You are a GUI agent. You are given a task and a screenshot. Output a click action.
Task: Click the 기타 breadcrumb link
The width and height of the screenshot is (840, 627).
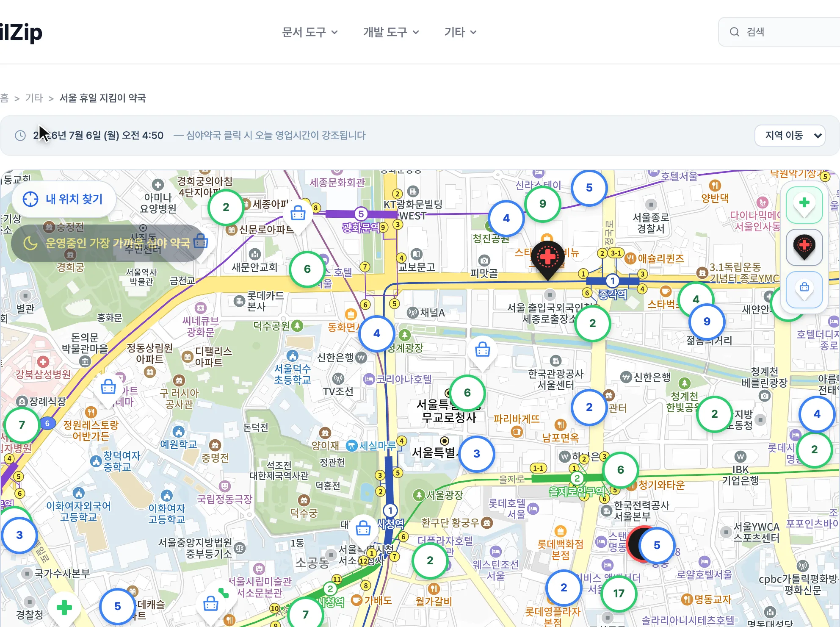click(x=34, y=98)
